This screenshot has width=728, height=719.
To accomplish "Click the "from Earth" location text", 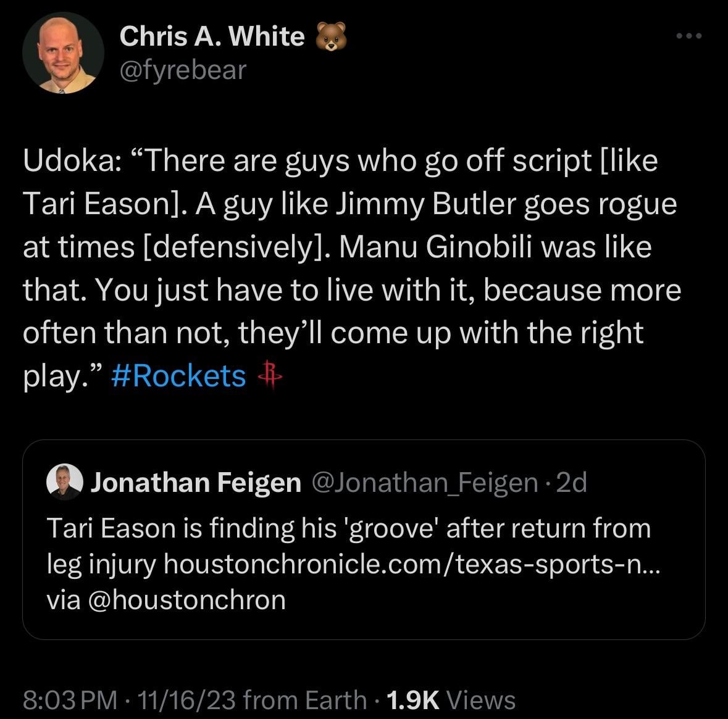I will [x=305, y=700].
